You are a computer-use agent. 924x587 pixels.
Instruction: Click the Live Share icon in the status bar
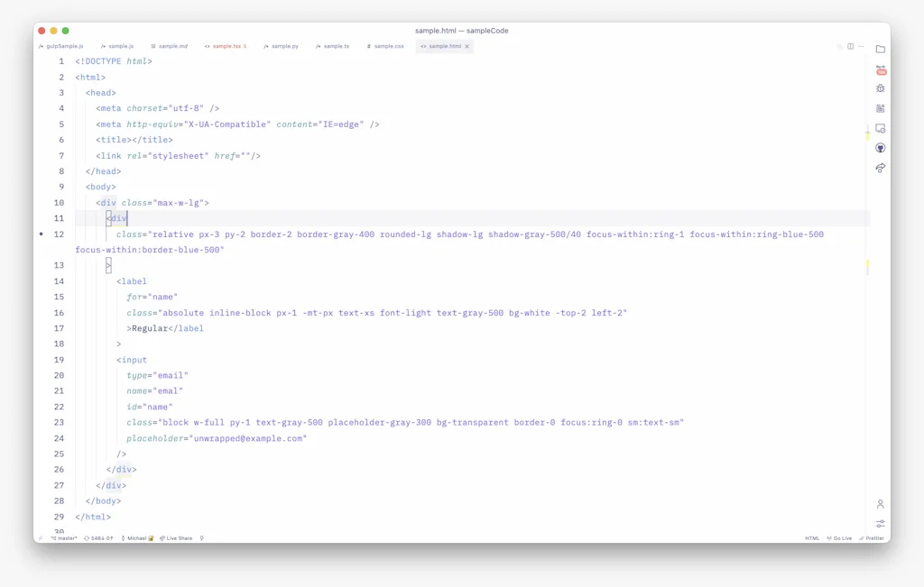[x=177, y=538]
